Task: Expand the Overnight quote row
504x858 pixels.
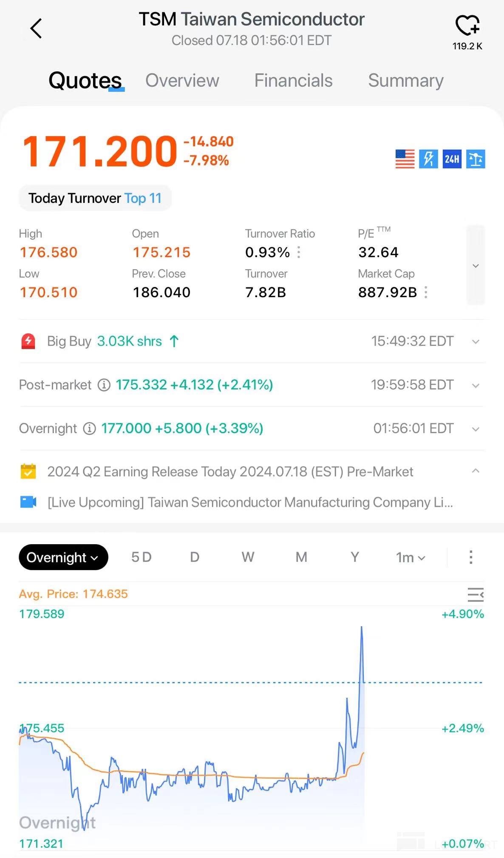Action: tap(476, 429)
